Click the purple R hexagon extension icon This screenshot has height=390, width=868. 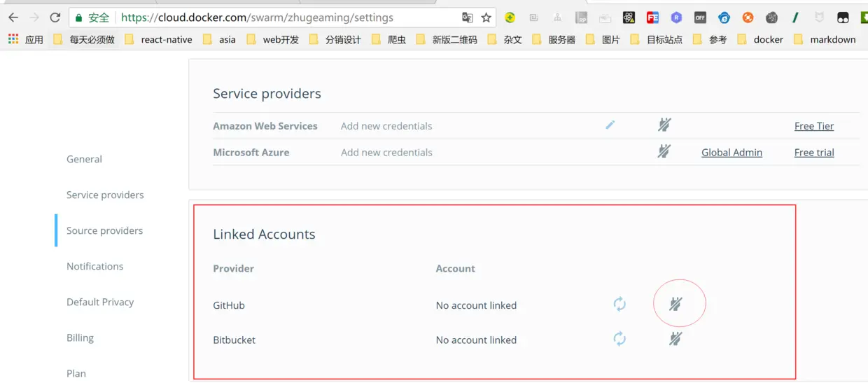pos(676,18)
